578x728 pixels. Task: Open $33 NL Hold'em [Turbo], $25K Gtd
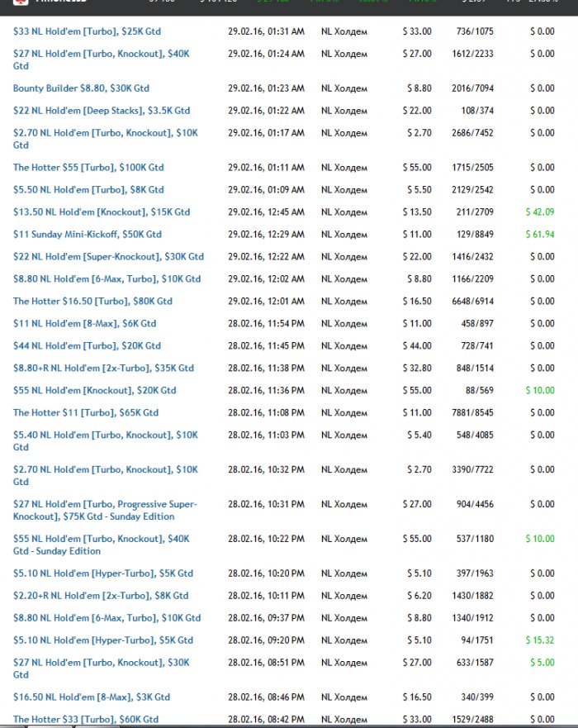(87, 31)
